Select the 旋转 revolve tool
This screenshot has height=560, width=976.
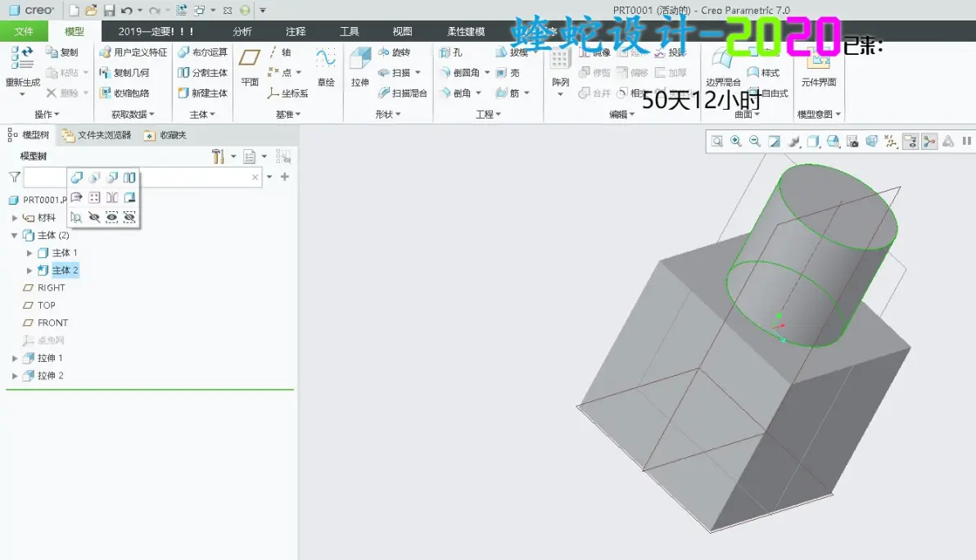coord(394,52)
